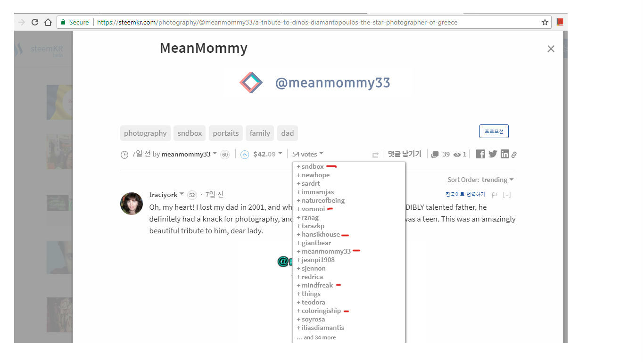Screen dimensions: 644x362
Task: Share the post on LinkedIn
Action: click(x=504, y=154)
